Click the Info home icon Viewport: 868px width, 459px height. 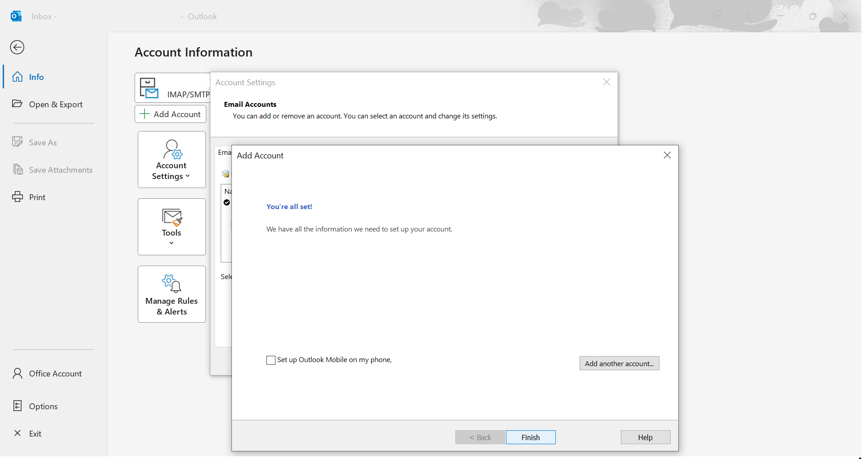tap(17, 77)
